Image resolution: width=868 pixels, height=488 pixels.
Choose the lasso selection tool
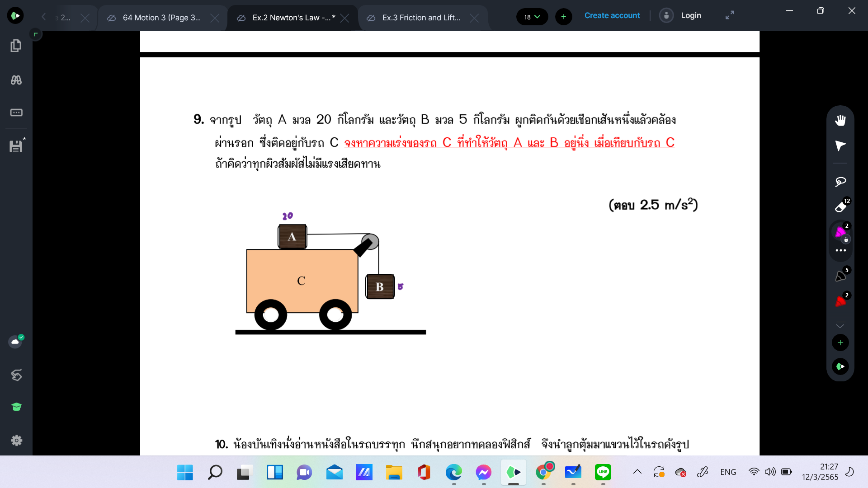(x=840, y=182)
